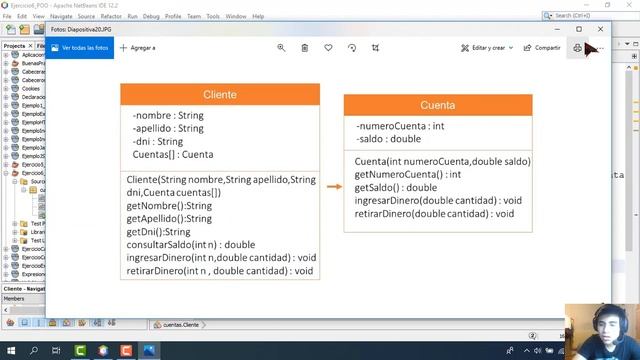This screenshot has width=640, height=360.
Task: Expand the Ejercicio5 project node
Action: coord(6,164)
